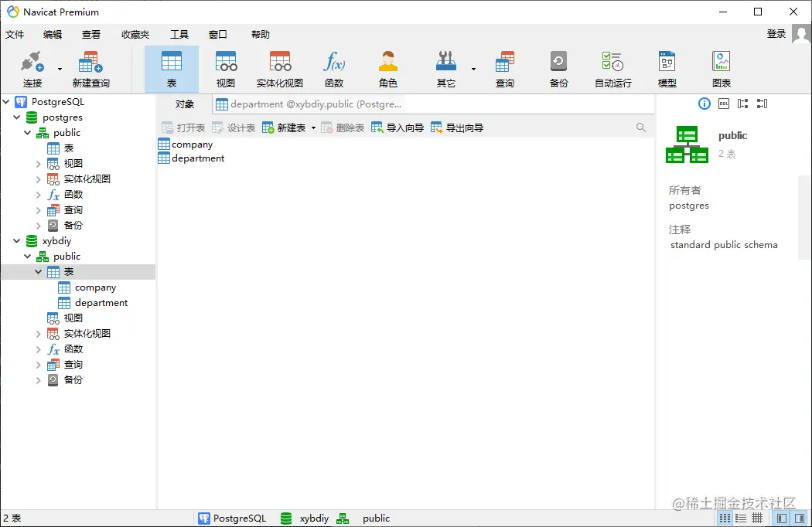Click the large public schema icon
Screen dimensions: 812x527
click(x=687, y=144)
